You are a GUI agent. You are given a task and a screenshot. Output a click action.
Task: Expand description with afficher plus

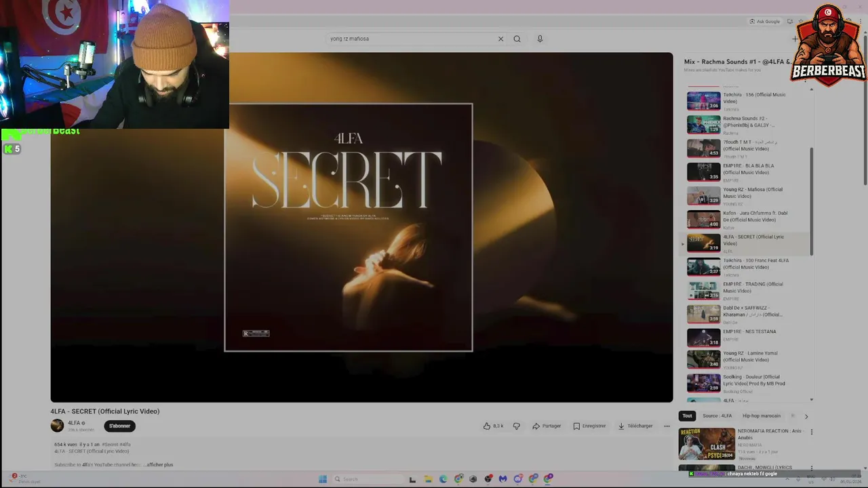pyautogui.click(x=159, y=465)
